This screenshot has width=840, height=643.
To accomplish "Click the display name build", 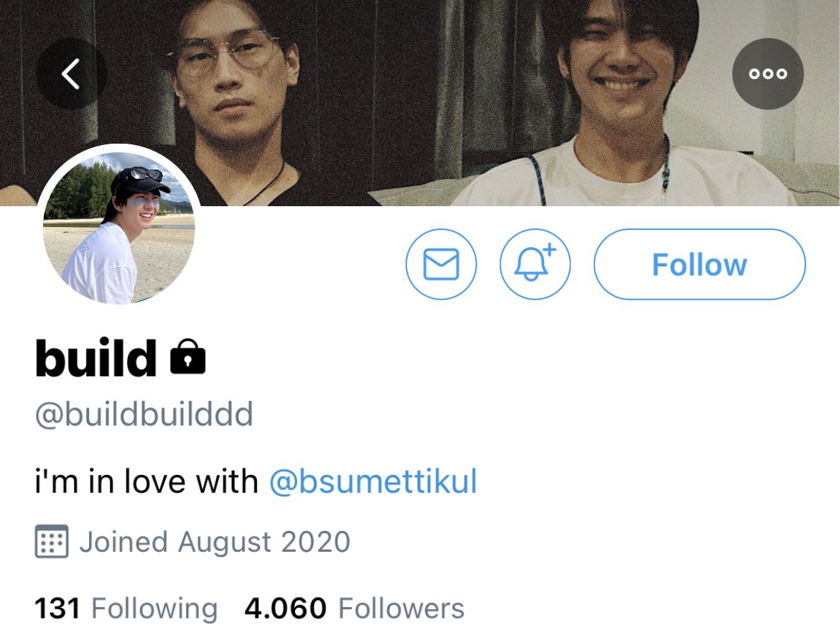I will pos(96,357).
